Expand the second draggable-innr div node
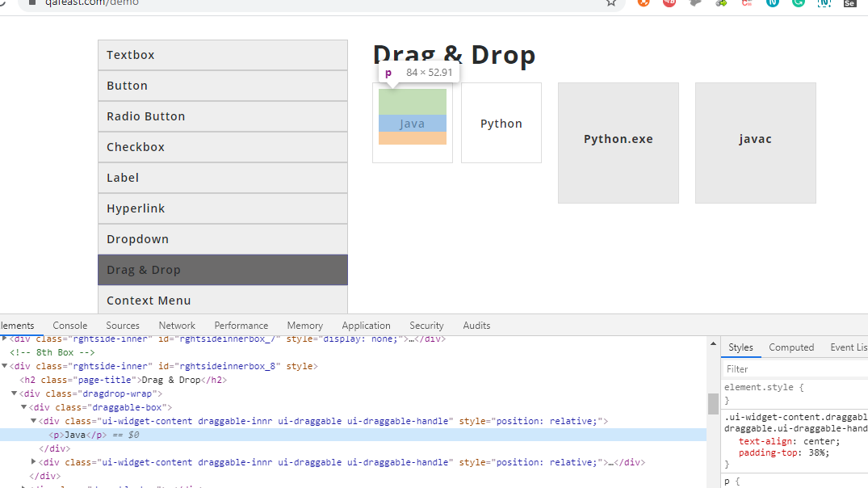 click(33, 462)
